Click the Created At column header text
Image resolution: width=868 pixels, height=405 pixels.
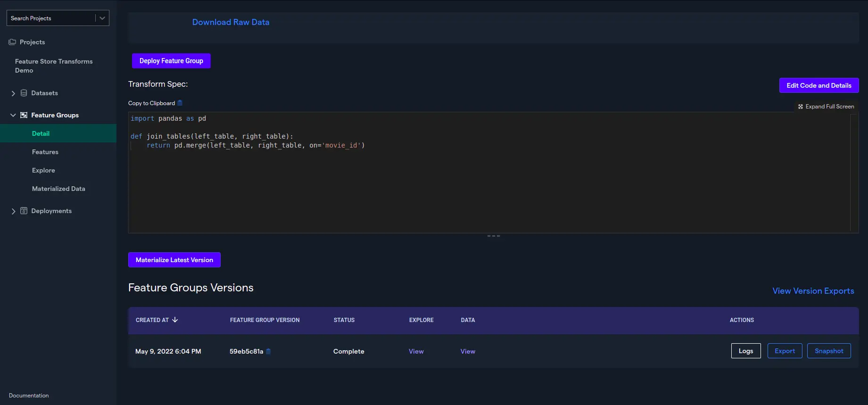point(152,320)
